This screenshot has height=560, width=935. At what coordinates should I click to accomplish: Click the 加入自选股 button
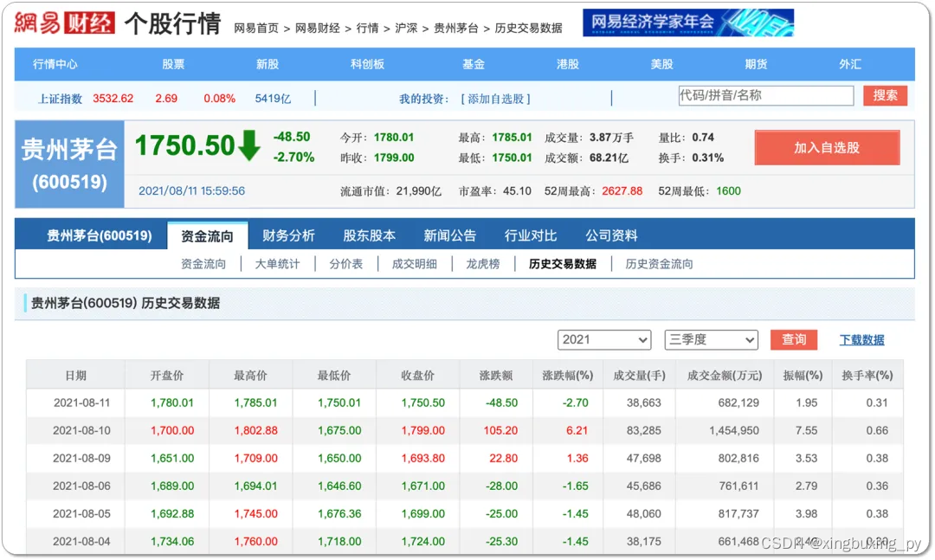coord(827,147)
